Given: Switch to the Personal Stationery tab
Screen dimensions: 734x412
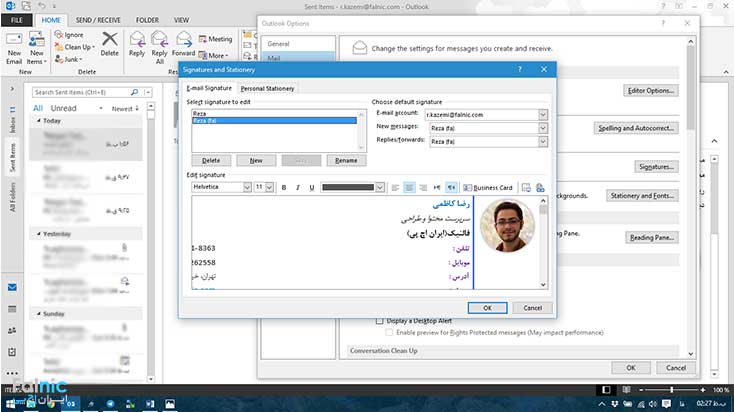Looking at the screenshot, I should (x=267, y=89).
